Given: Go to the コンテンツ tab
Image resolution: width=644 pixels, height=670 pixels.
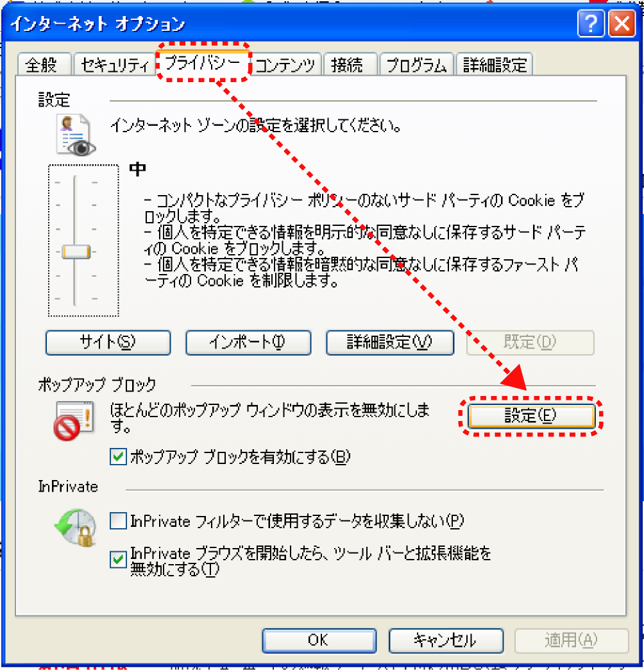Looking at the screenshot, I should (285, 65).
